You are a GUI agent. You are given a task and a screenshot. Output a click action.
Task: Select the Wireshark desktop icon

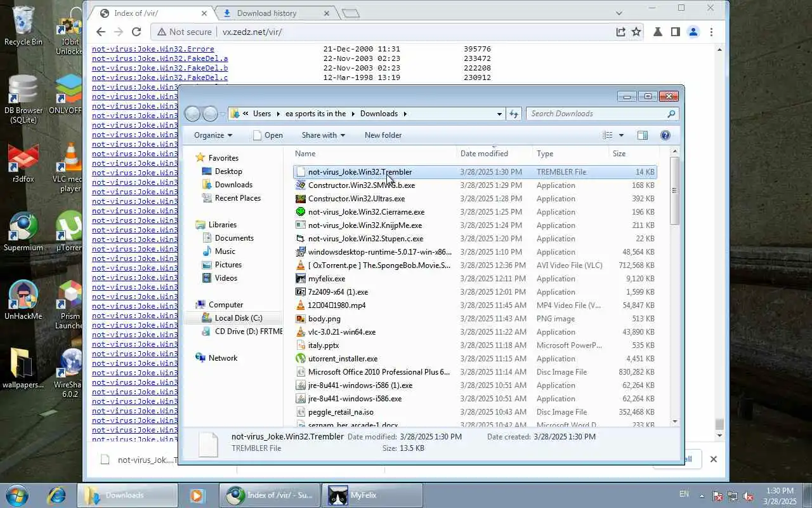point(70,373)
